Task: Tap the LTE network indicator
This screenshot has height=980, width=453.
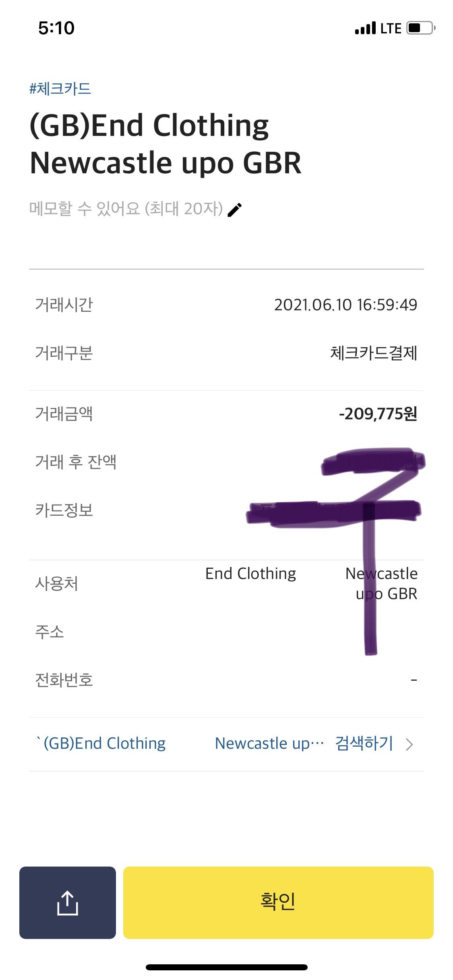Action: click(x=391, y=29)
